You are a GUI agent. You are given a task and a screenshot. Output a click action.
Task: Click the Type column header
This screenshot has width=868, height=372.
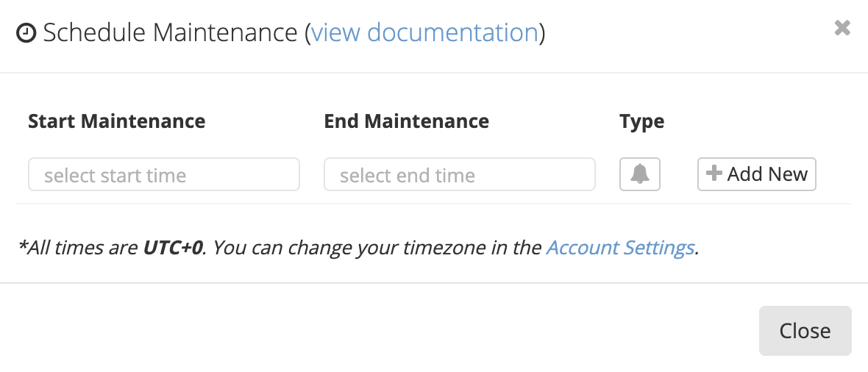641,121
